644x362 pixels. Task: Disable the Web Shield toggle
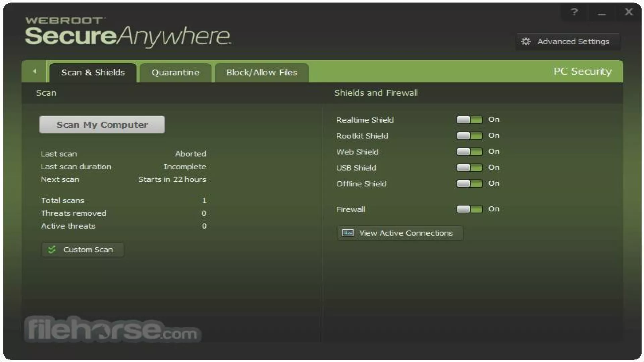click(x=469, y=152)
